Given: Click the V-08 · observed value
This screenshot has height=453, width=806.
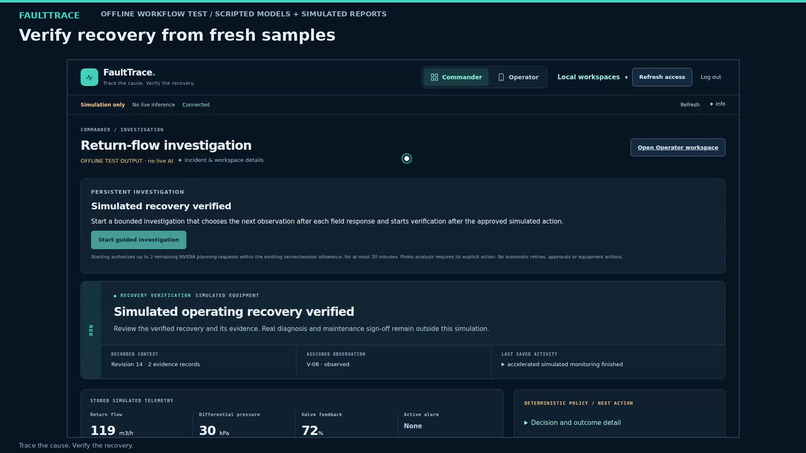Looking at the screenshot, I should point(328,364).
